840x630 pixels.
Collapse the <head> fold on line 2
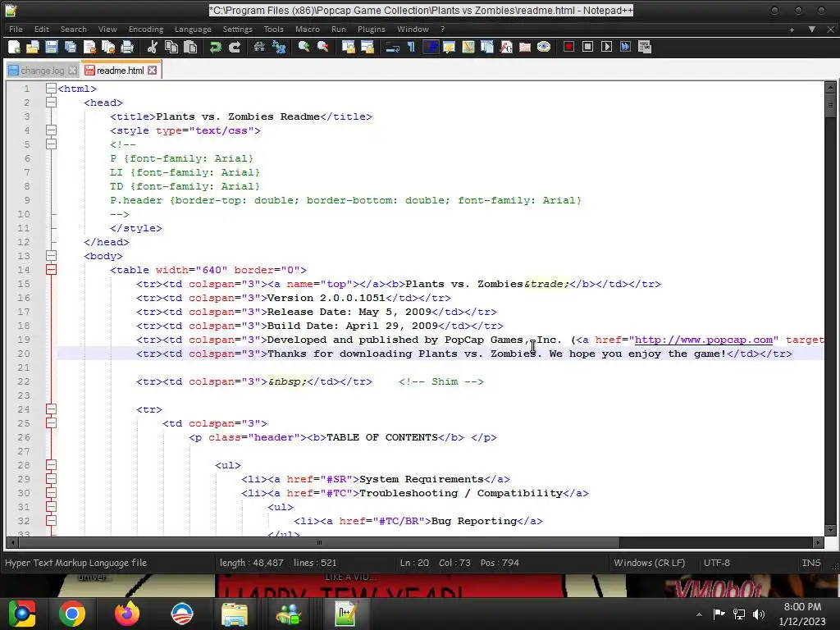(x=51, y=103)
